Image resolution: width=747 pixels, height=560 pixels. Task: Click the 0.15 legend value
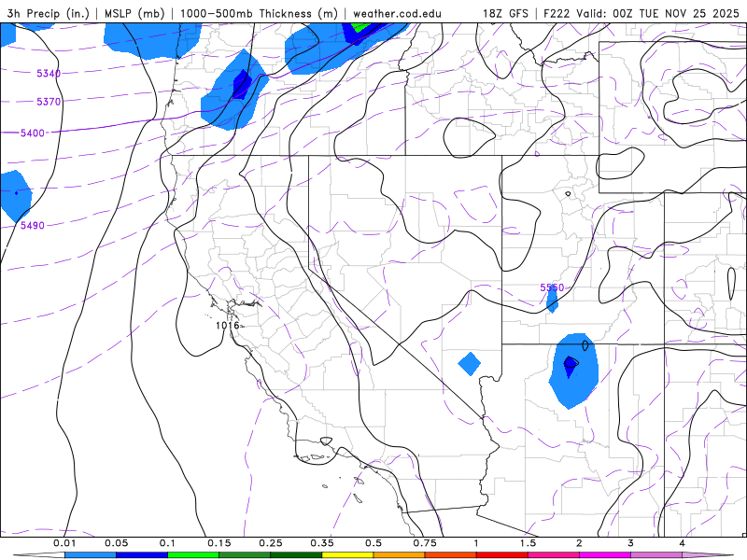pyautogui.click(x=219, y=543)
